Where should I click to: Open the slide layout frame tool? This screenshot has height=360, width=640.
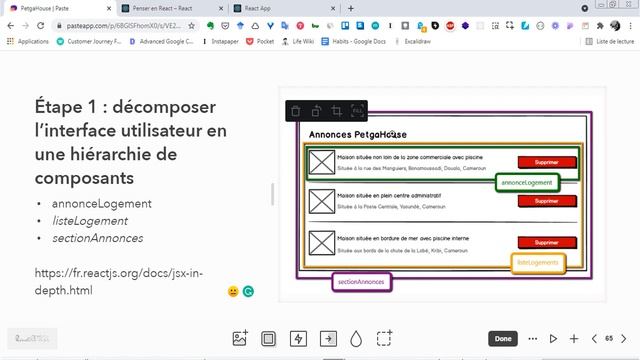(x=268, y=339)
